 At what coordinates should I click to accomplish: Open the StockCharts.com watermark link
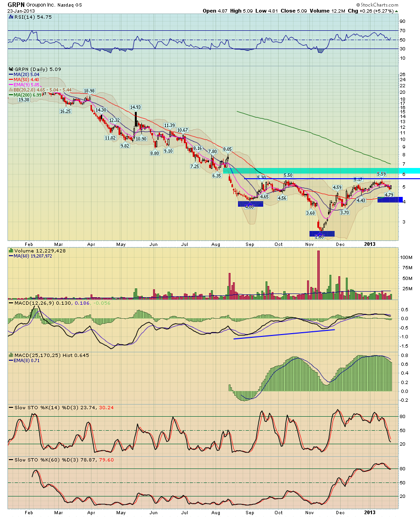[377, 5]
